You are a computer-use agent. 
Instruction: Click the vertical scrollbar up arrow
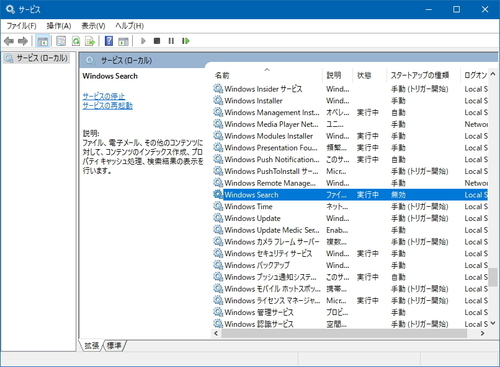[493, 74]
